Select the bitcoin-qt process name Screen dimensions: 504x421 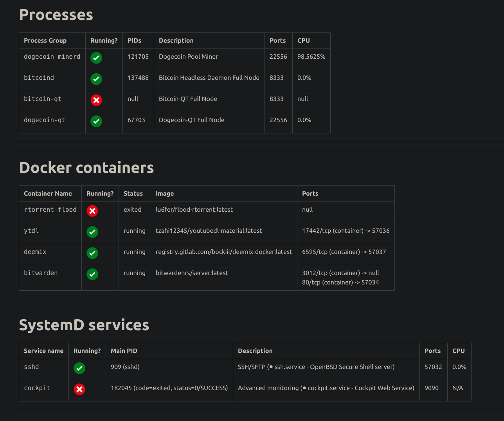(43, 99)
